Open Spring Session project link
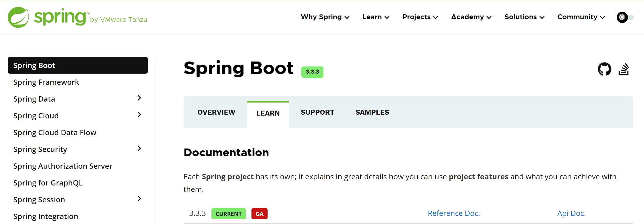 pos(39,200)
